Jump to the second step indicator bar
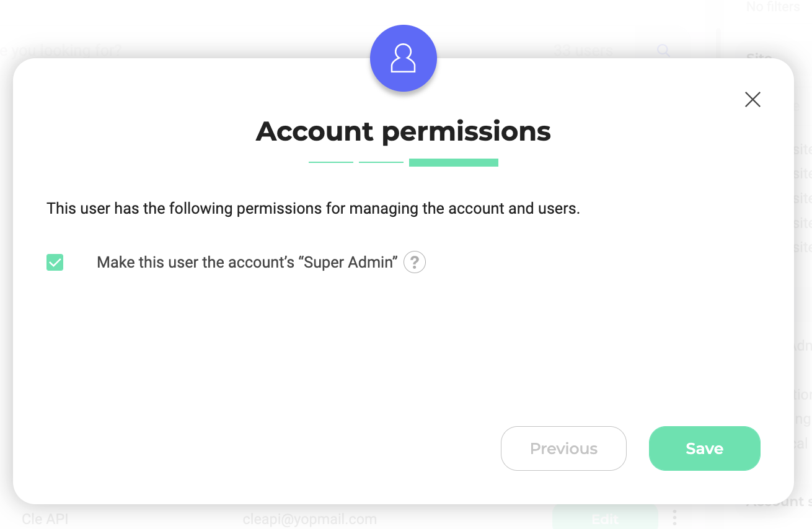This screenshot has width=812, height=529. click(x=381, y=162)
